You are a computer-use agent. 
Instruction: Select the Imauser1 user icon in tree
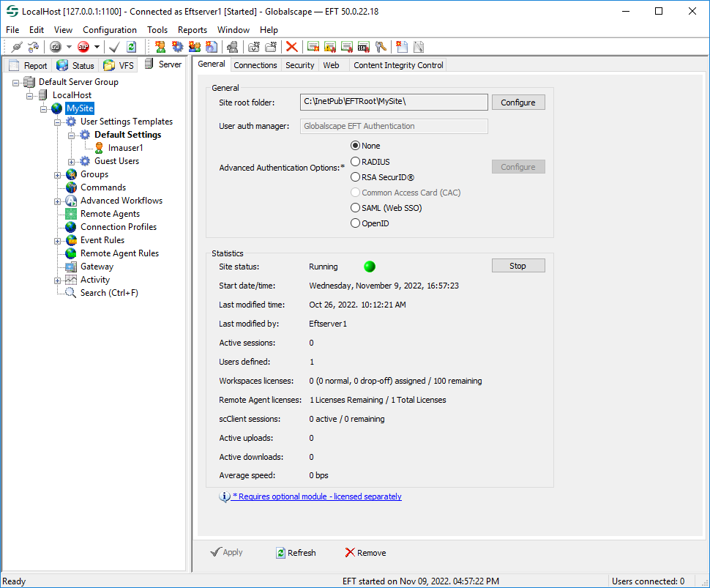(x=99, y=148)
